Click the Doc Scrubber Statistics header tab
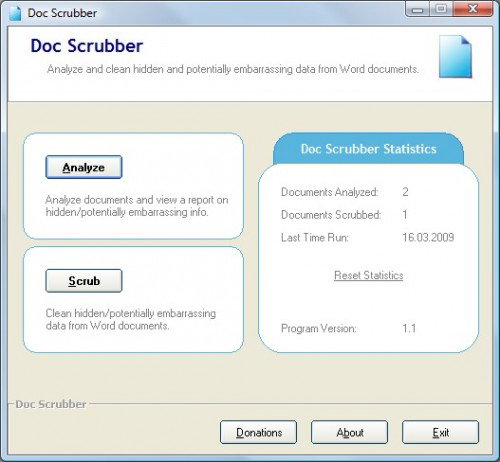The height and width of the screenshot is (462, 500). coord(368,149)
